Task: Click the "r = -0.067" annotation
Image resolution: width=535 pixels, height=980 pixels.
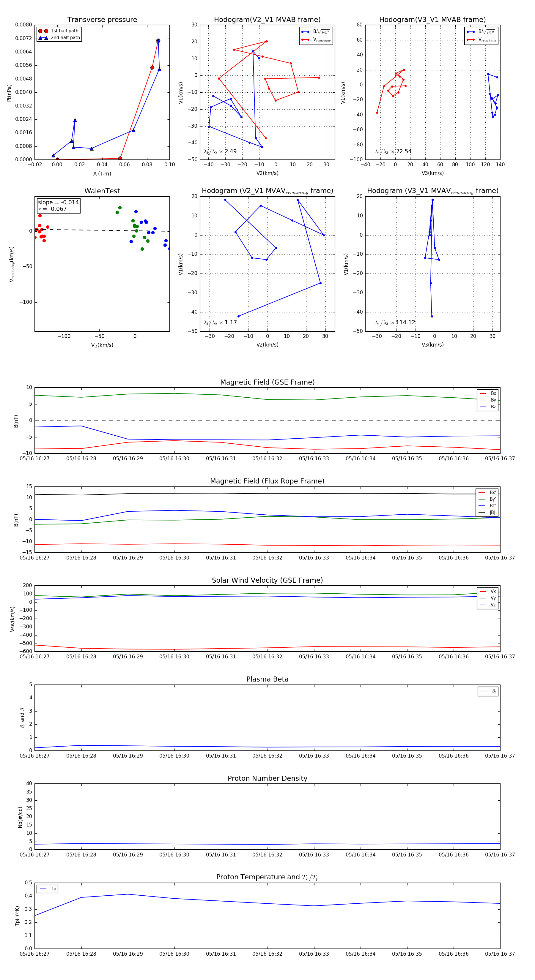Action: (53, 209)
